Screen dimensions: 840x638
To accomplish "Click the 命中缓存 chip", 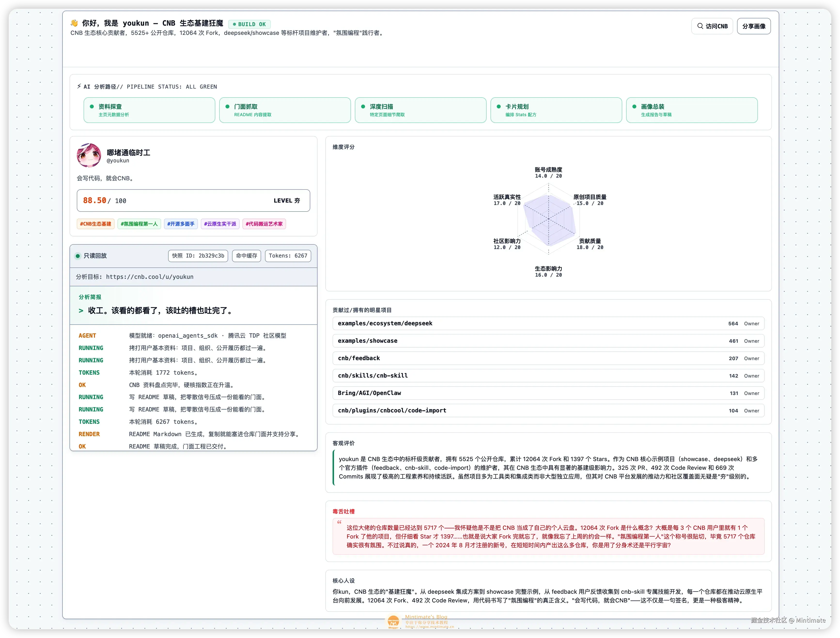I will (247, 256).
